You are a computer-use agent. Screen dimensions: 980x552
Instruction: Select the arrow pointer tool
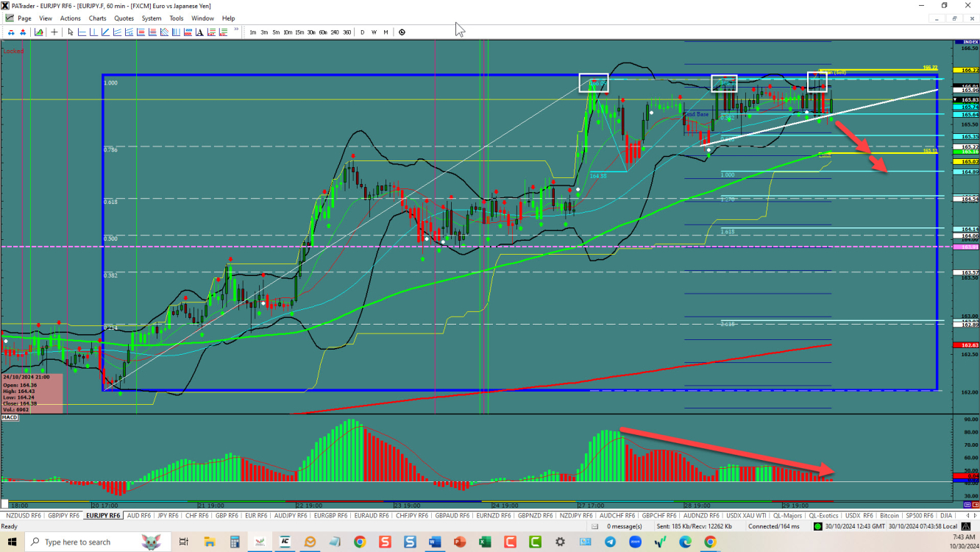pos(71,32)
